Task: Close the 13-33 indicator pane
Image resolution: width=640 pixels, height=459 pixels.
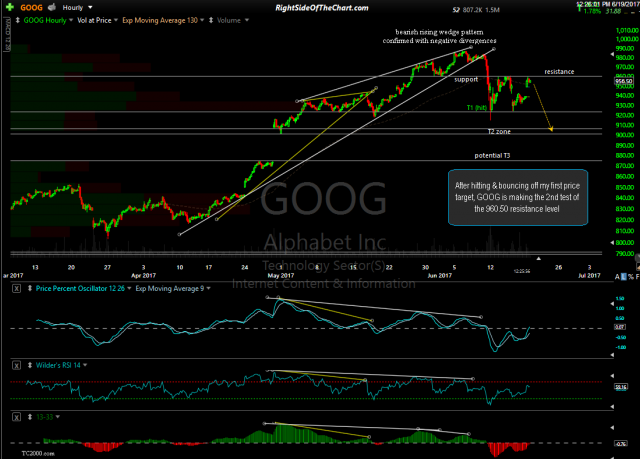Action: click(16, 417)
